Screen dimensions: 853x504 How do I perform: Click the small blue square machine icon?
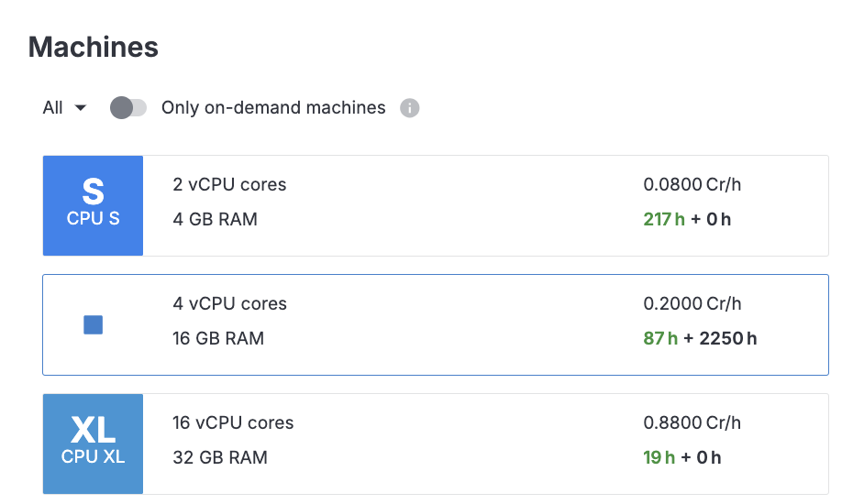pyautogui.click(x=94, y=324)
